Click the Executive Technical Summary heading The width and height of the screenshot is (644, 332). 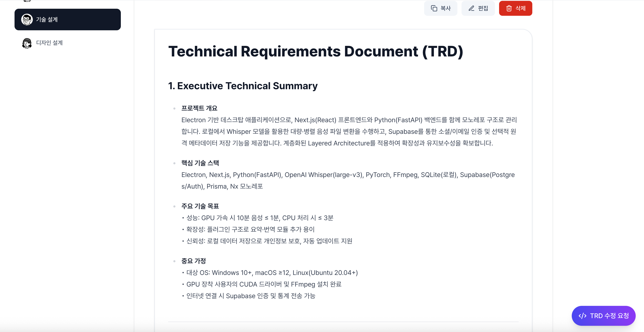pos(243,86)
